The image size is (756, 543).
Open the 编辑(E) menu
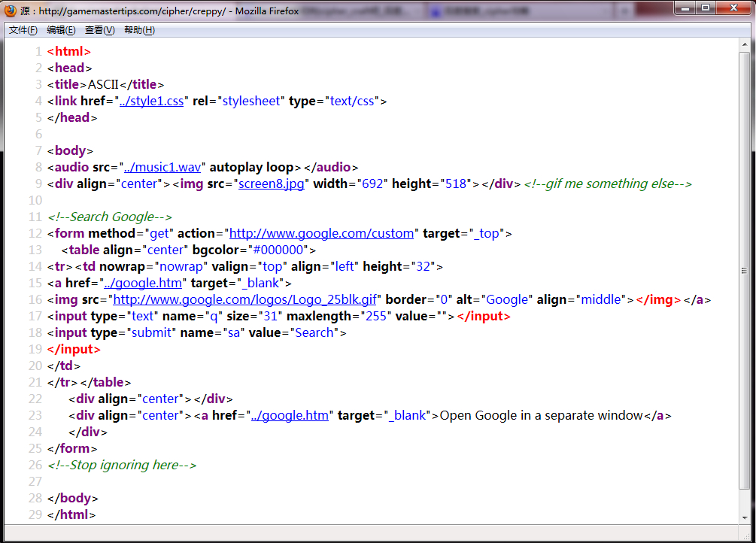coord(61,30)
